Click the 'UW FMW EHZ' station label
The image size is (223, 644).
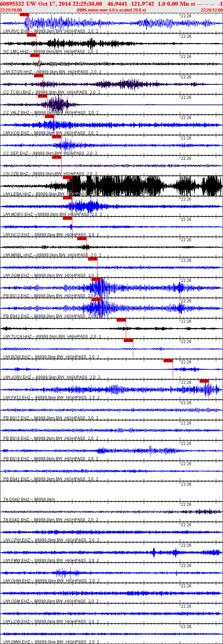tap(17, 561)
